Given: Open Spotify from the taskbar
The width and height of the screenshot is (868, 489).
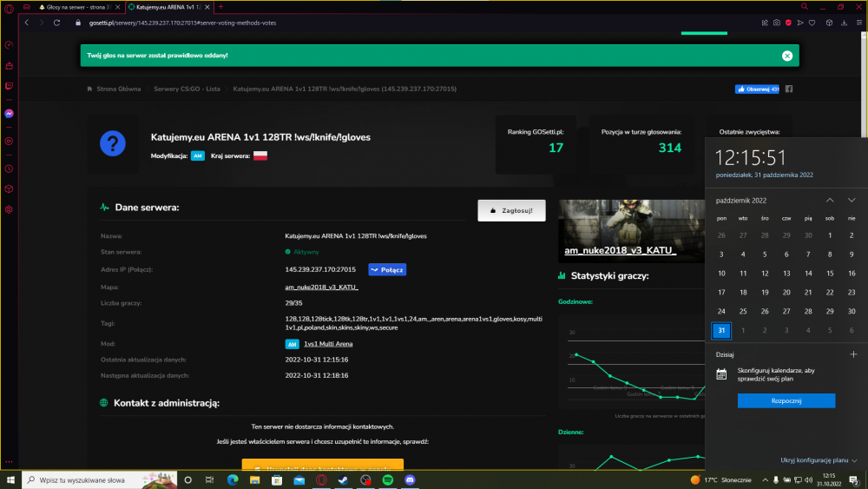Looking at the screenshot, I should pos(387,479).
